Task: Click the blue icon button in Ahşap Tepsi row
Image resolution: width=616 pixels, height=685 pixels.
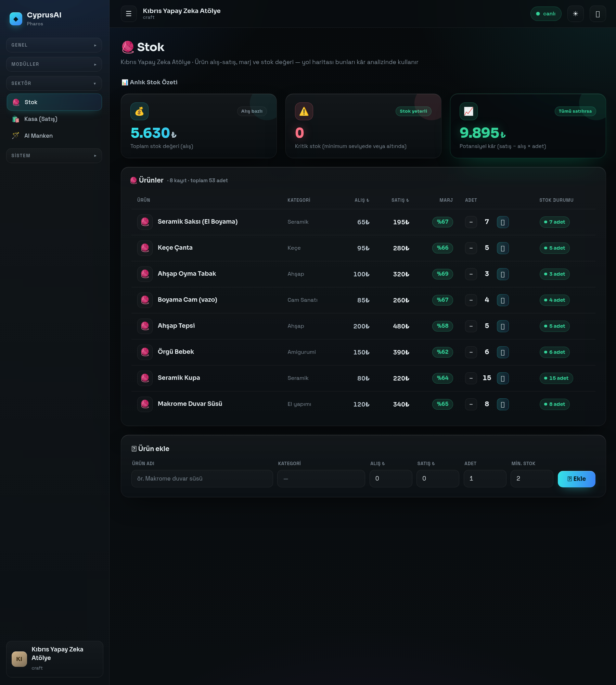Action: (503, 326)
